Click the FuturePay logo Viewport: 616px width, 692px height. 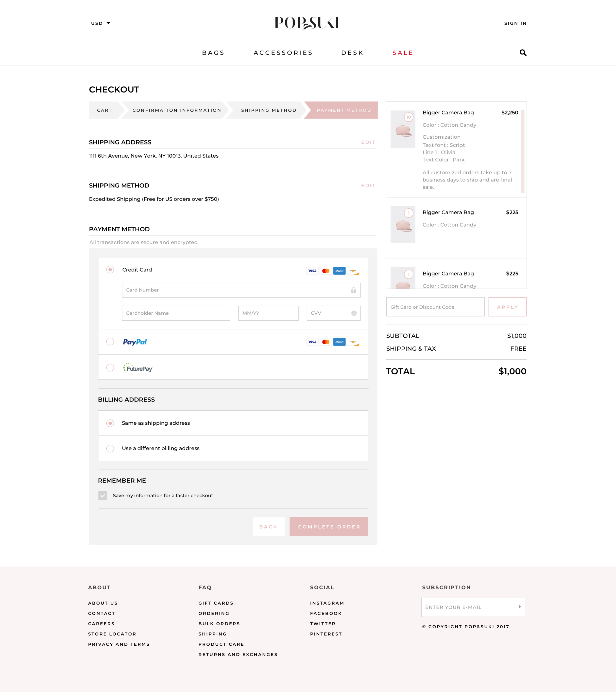138,368
